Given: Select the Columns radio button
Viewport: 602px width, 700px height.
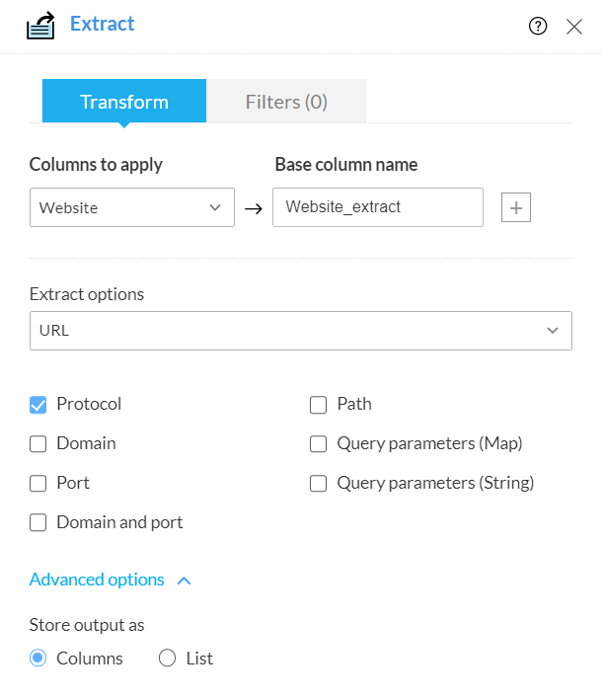Looking at the screenshot, I should 38,659.
